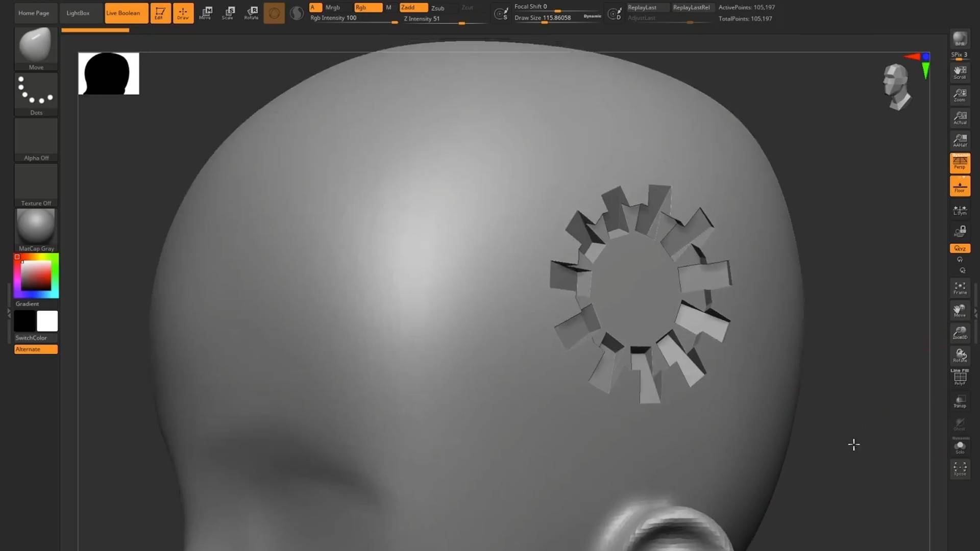Open the Dots stroke type picker
Screen dimensions: 980x551
click(x=36, y=93)
